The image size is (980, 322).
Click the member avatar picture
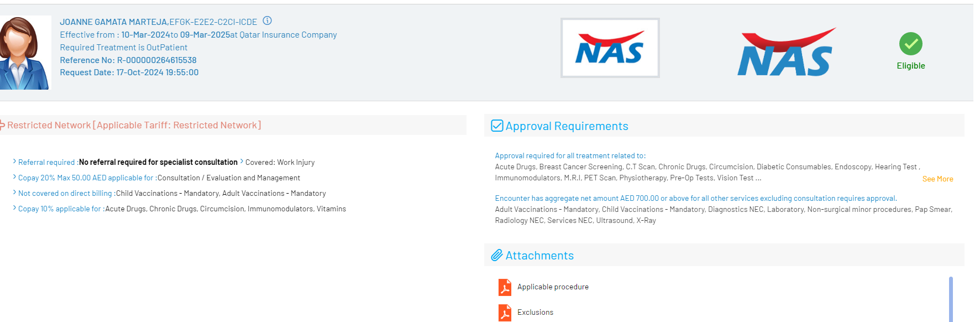25,53
